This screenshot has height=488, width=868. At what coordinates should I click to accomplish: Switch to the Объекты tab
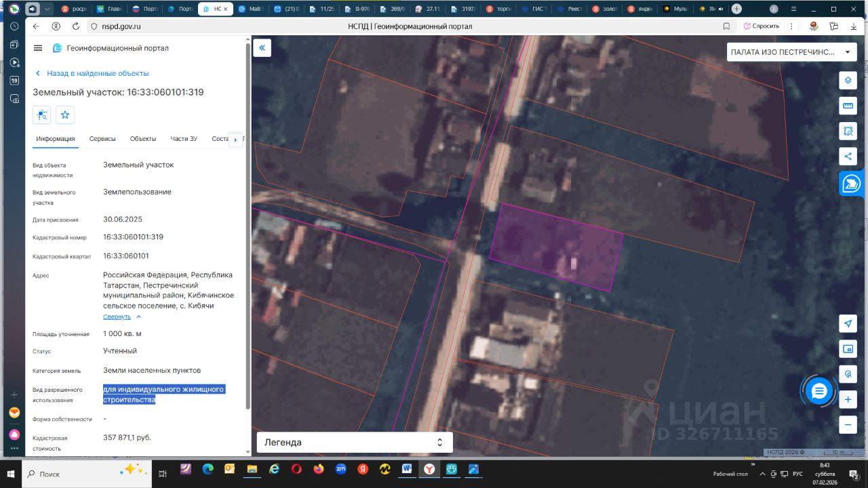(143, 139)
